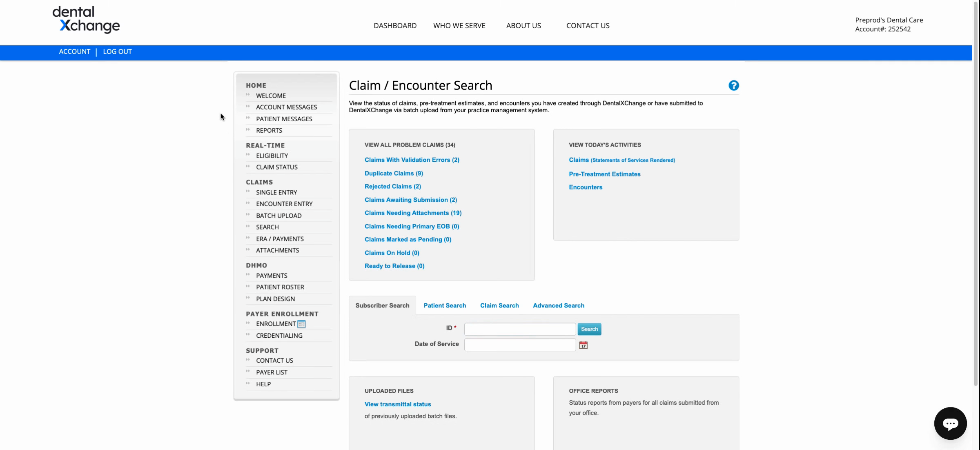Image resolution: width=980 pixels, height=450 pixels.
Task: Open Reports in the sidebar
Action: pos(269,130)
